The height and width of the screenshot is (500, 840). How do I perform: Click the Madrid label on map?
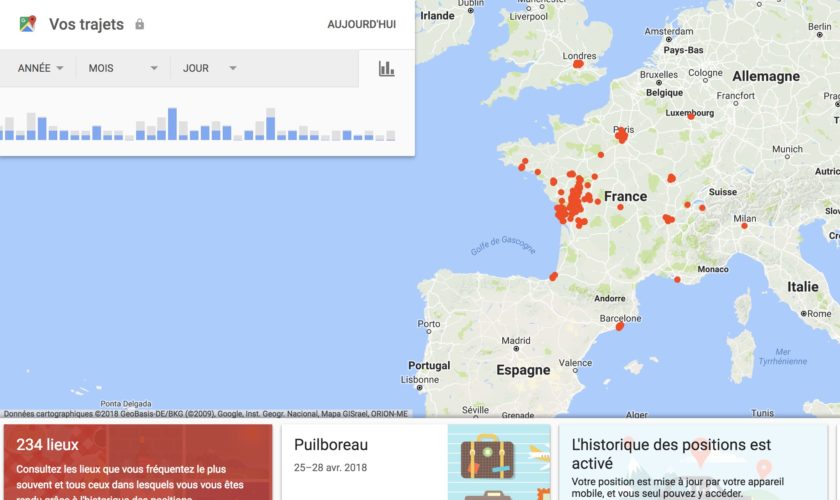pos(515,340)
